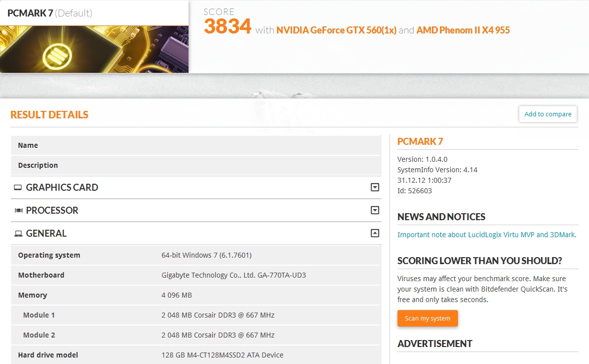589x364 pixels.
Task: Select motherboard value GA-770TA-UD3
Action: click(233, 275)
